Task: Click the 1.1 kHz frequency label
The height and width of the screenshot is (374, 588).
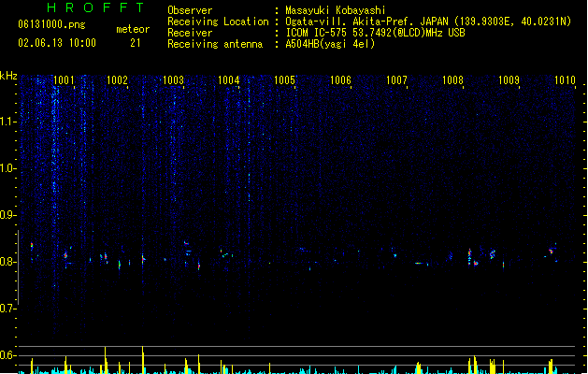Action: [8, 122]
